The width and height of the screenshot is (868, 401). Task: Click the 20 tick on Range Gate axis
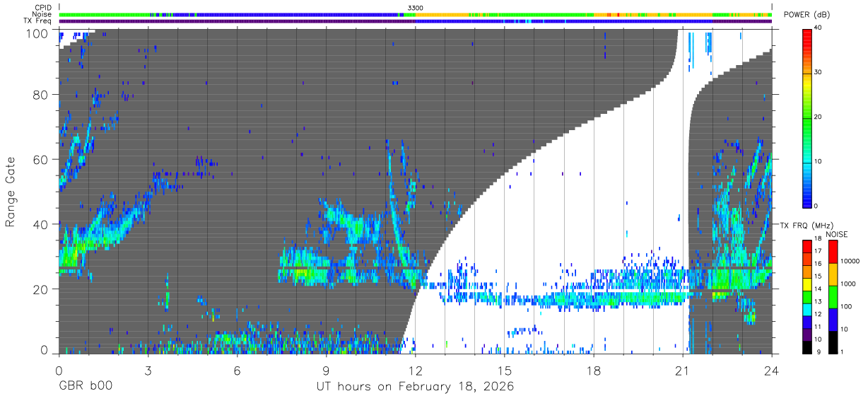[x=41, y=289]
